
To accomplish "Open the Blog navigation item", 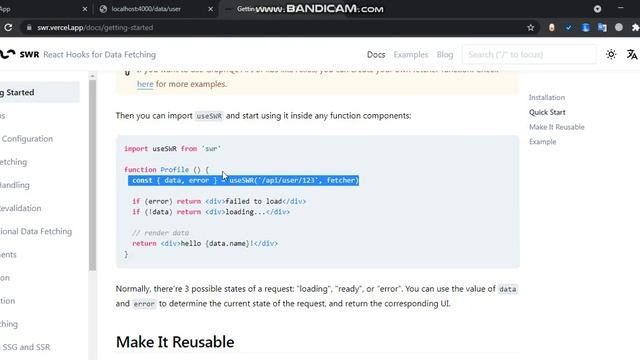I will pos(444,54).
